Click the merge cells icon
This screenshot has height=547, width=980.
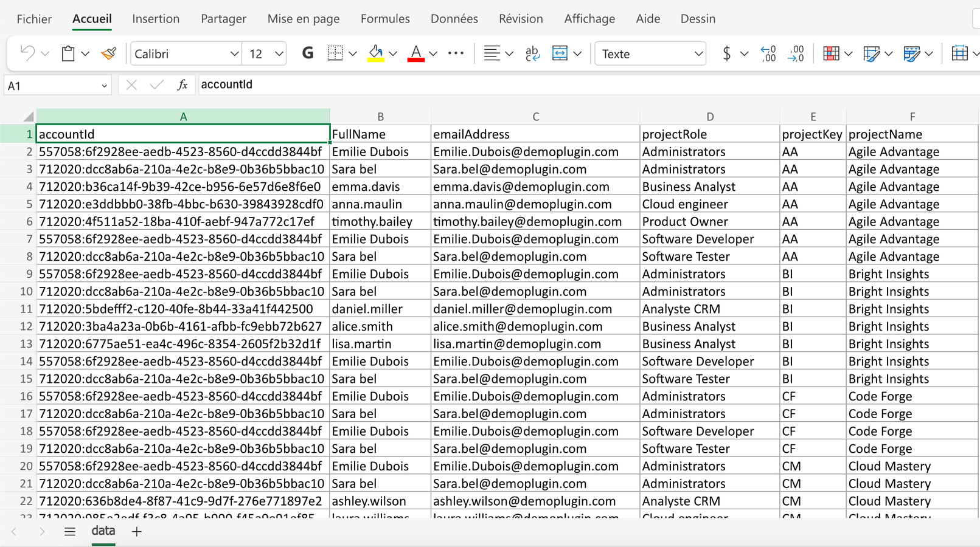pyautogui.click(x=560, y=53)
